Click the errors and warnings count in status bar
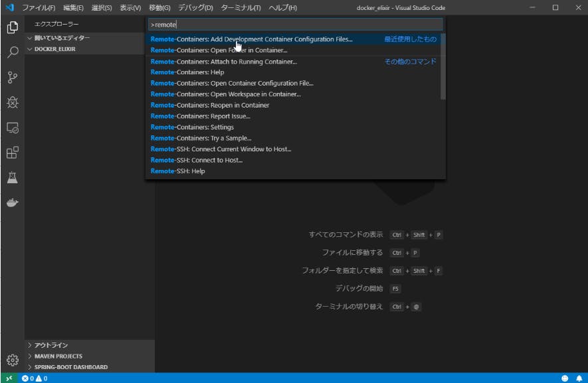 [35, 378]
